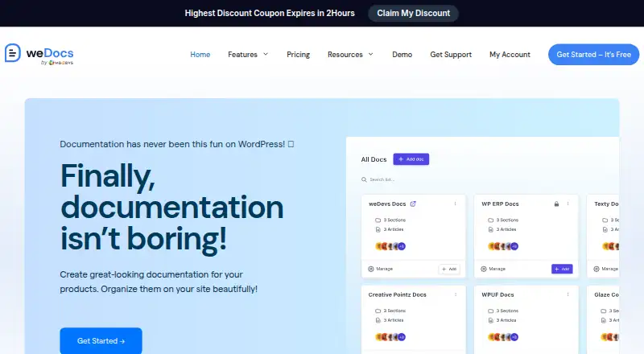The width and height of the screenshot is (644, 354).
Task: Click contributor avatars on WP ERP Docs card
Action: [503, 246]
